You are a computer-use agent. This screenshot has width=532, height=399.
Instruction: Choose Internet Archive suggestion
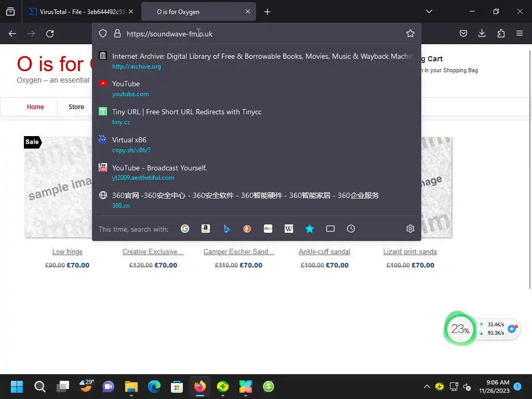click(x=257, y=61)
